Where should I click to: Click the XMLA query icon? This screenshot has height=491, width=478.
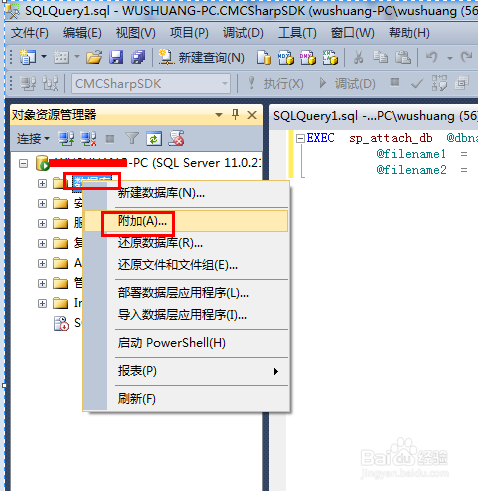(x=330, y=57)
